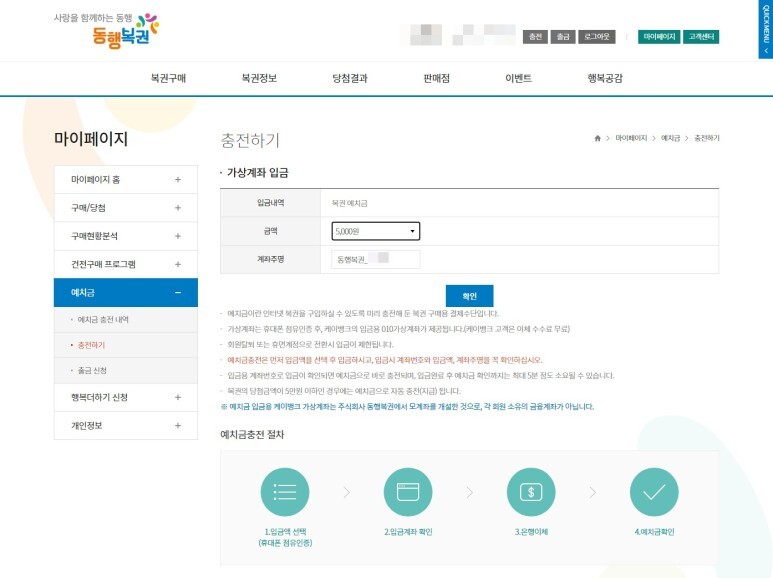Select 마이페이지 홈 sidebar item
Image resolution: width=773 pixels, height=578 pixels.
coord(126,180)
